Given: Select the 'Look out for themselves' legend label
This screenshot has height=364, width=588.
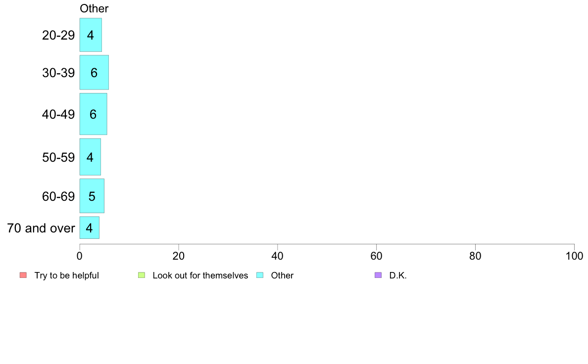Looking at the screenshot, I should tap(200, 275).
